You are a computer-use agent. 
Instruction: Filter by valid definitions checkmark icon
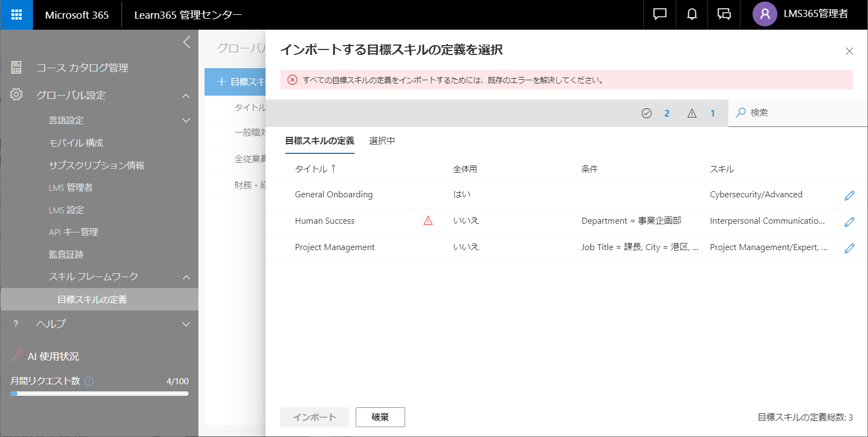pos(646,113)
